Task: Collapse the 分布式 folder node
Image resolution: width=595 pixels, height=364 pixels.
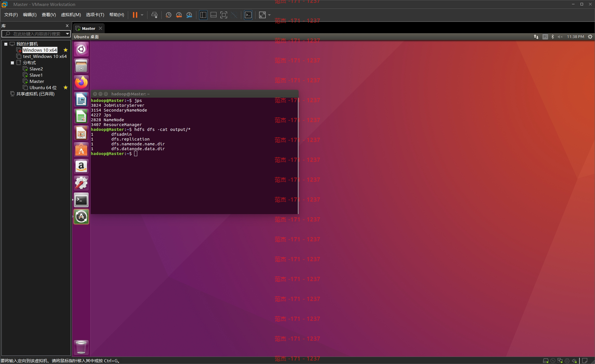Action: (x=12, y=63)
